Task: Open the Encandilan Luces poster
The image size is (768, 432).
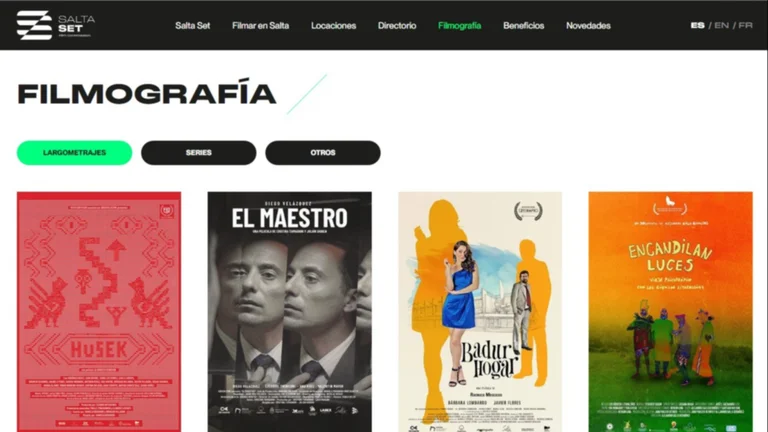Action: click(671, 312)
